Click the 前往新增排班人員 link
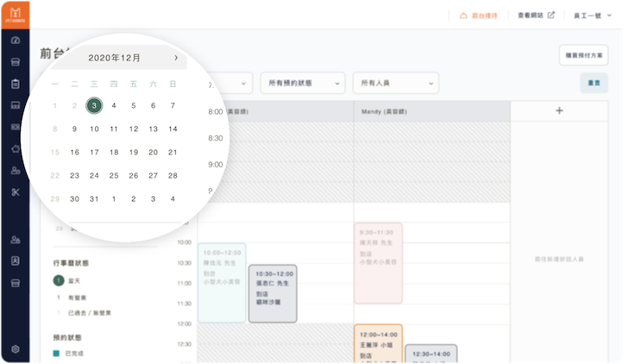The image size is (624, 364). (x=559, y=259)
